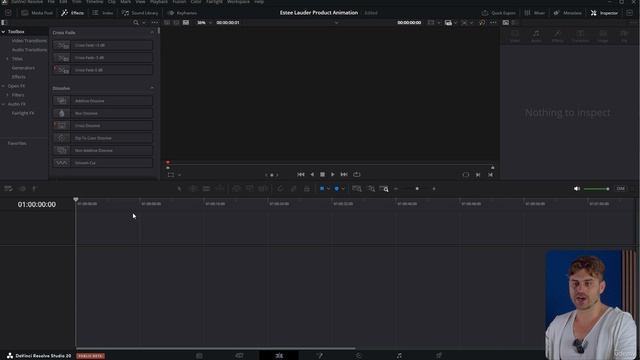Expand the Filters category
This screenshot has width=640, height=360.
7,95
